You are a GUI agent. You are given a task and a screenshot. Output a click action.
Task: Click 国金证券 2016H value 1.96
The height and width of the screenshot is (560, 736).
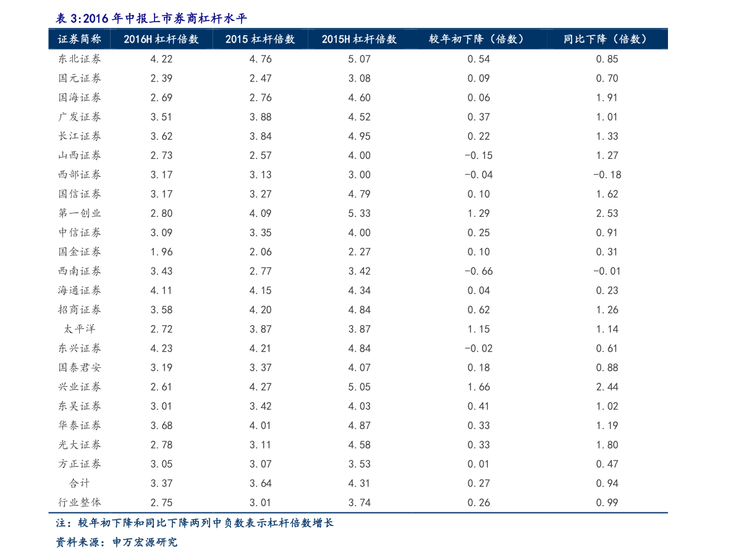pyautogui.click(x=161, y=252)
